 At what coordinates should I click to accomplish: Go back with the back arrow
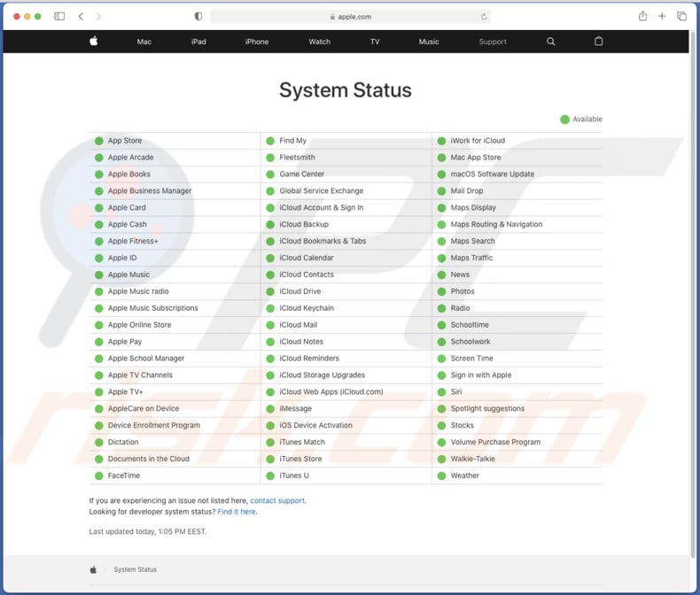[81, 17]
